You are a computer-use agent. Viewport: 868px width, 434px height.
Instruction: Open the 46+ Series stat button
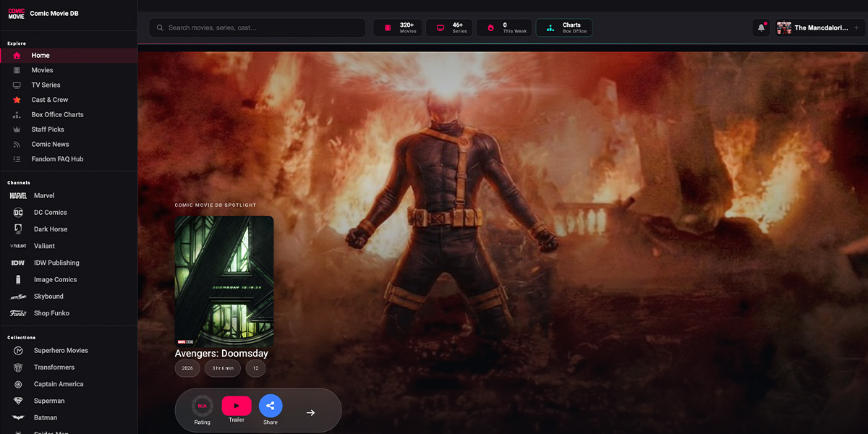tap(449, 27)
